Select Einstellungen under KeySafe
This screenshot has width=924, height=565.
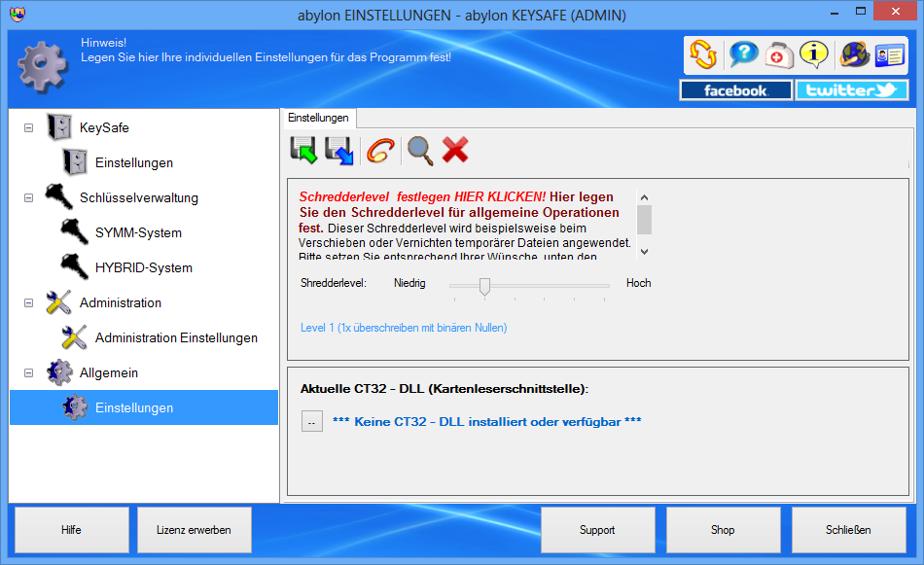click(x=134, y=162)
